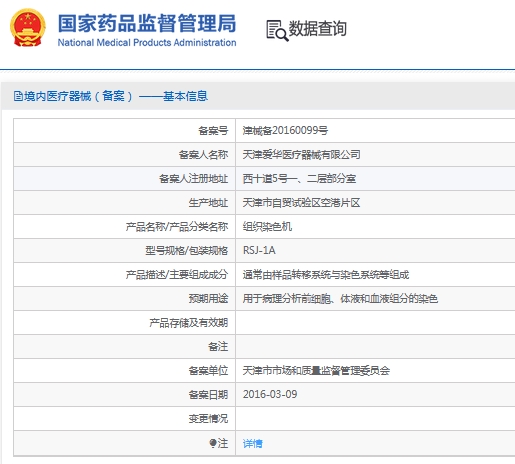Click the bullet icon before 注
This screenshot has height=464, width=515.
pos(213,443)
